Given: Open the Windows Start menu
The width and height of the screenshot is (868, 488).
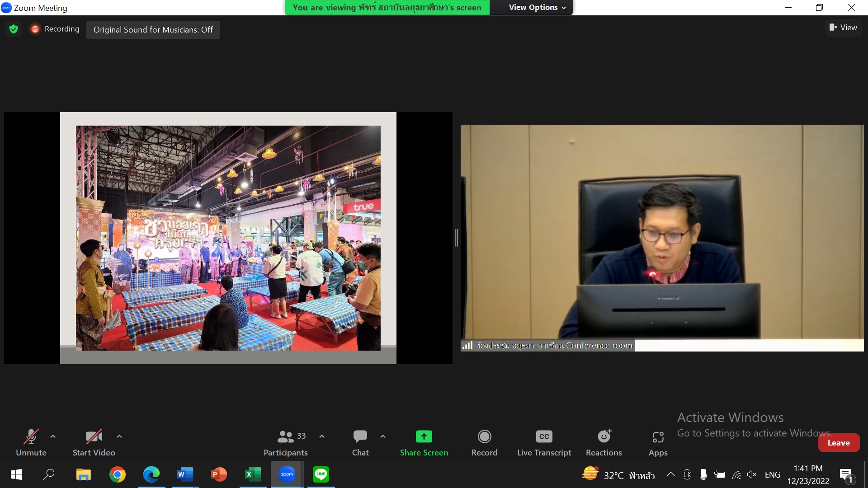Looking at the screenshot, I should pyautogui.click(x=16, y=474).
